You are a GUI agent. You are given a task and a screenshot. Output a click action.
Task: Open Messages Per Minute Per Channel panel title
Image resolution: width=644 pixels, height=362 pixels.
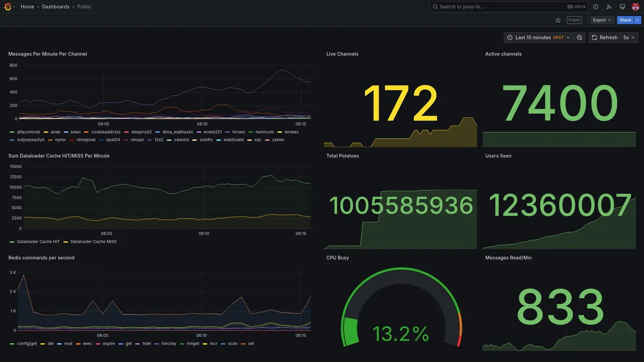point(48,54)
